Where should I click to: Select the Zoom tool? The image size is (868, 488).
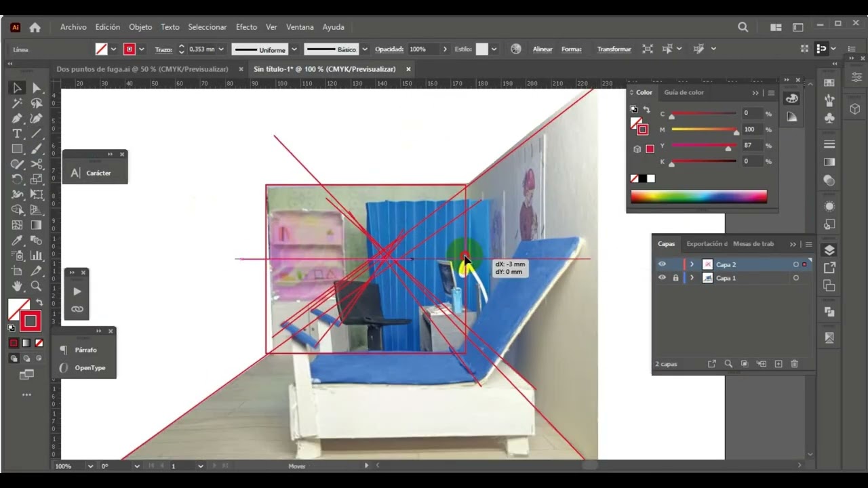point(37,286)
